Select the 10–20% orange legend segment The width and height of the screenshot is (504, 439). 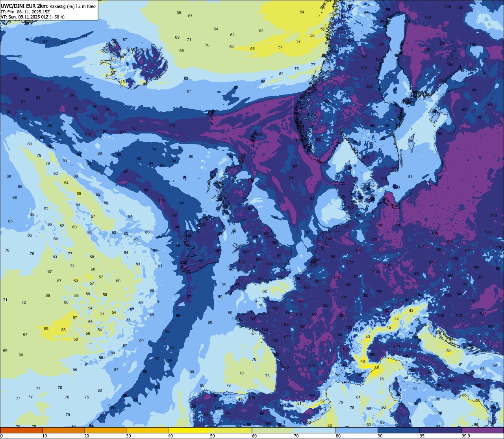pyautogui.click(x=63, y=430)
